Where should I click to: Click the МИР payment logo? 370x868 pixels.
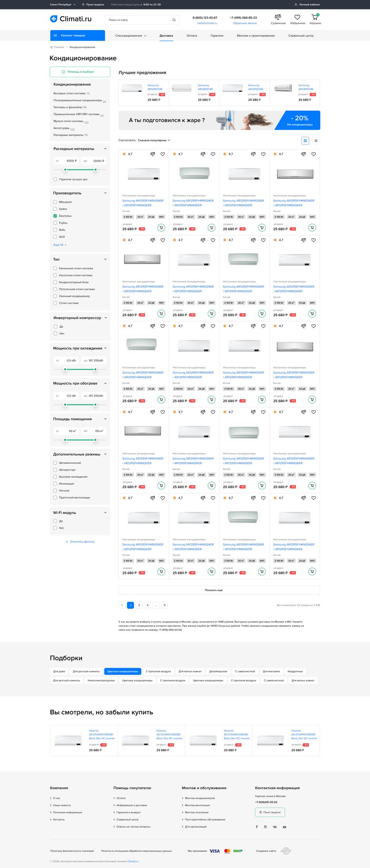[x=238, y=851]
